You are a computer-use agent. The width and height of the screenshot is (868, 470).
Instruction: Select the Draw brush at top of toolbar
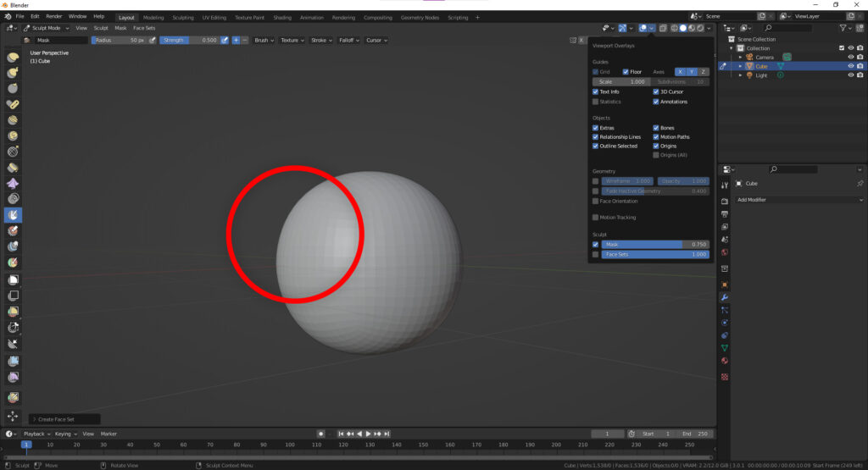pyautogui.click(x=14, y=58)
